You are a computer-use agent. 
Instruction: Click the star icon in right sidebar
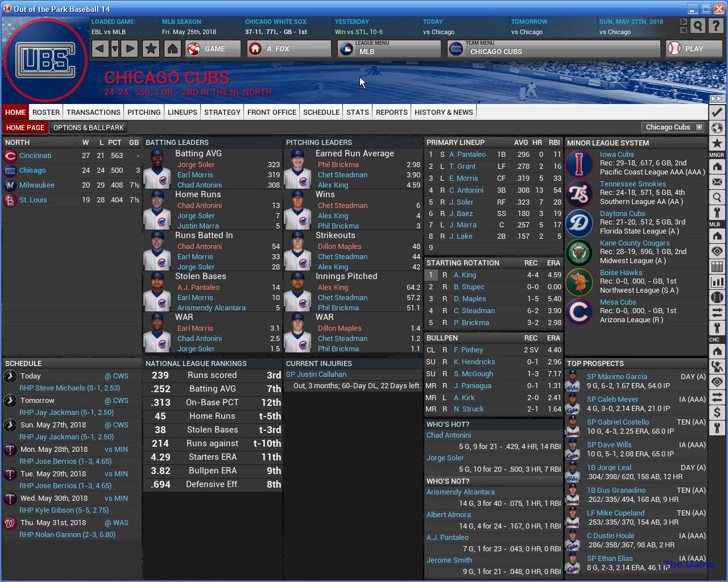[x=717, y=143]
